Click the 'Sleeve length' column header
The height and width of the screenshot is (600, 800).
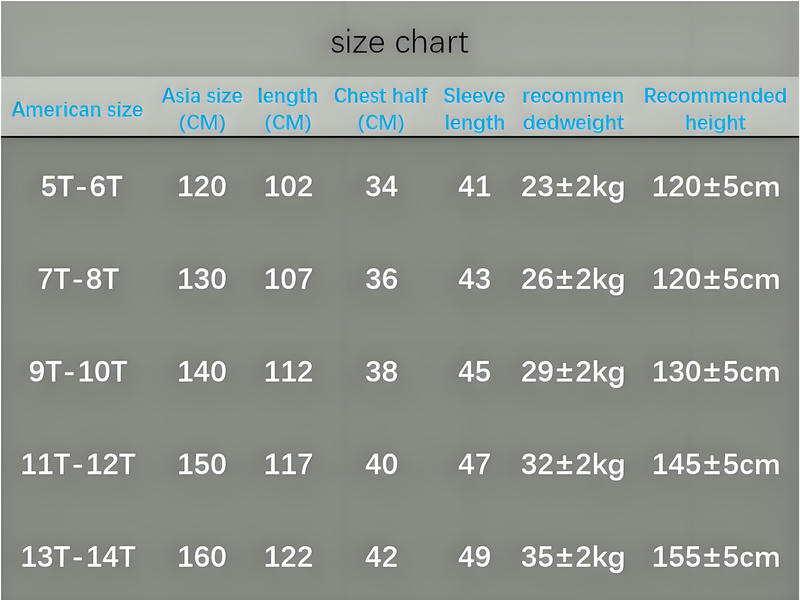(474, 109)
